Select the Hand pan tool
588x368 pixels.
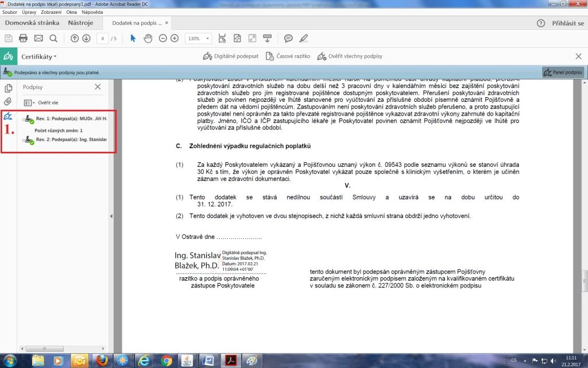(x=148, y=39)
